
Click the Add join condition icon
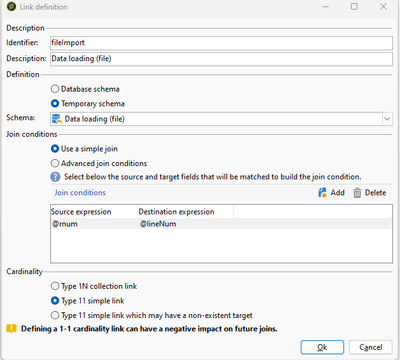tap(322, 193)
